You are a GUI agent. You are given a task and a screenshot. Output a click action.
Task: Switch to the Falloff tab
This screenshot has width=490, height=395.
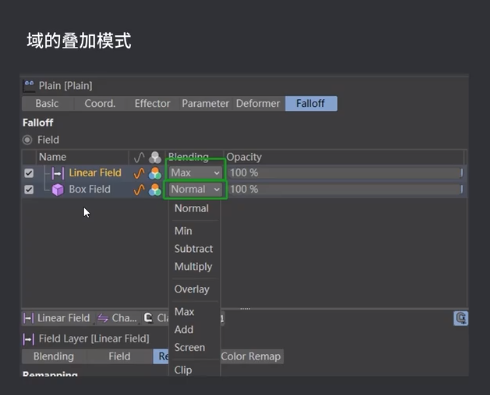pyautogui.click(x=311, y=104)
